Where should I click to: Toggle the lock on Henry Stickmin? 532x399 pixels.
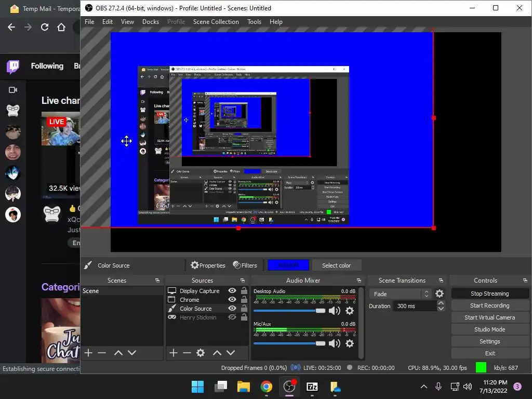pos(244,317)
